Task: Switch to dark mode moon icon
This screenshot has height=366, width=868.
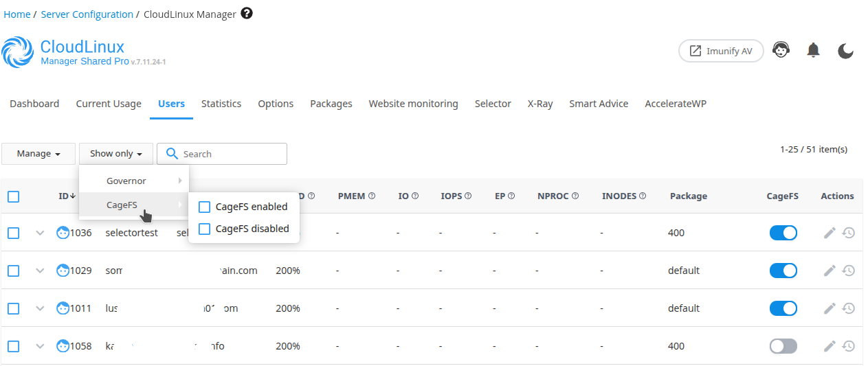Action: point(845,51)
